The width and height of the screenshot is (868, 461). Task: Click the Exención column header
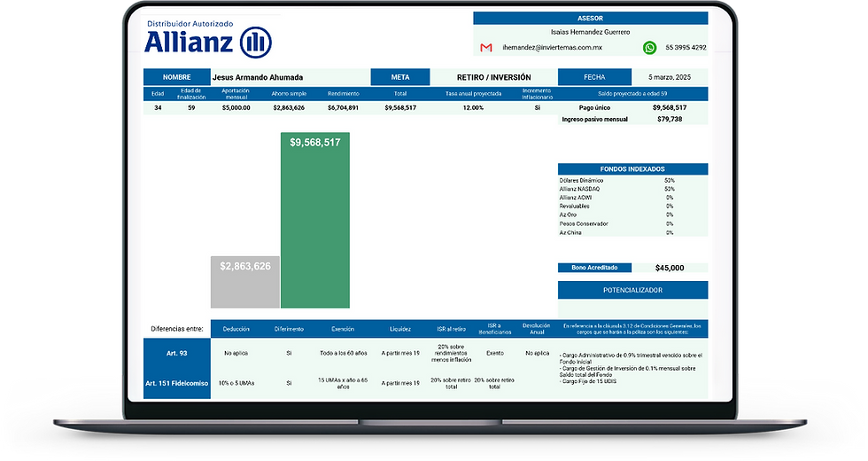point(344,329)
